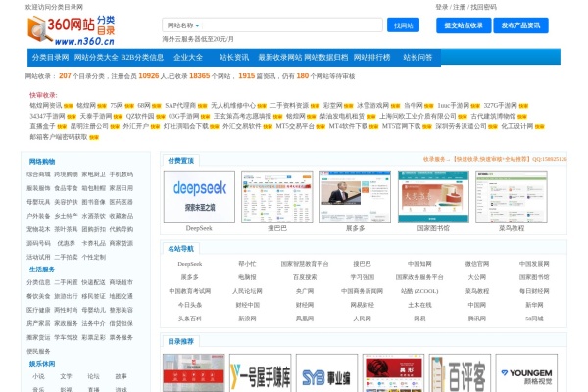The image size is (588, 392).
Task: Select B2B分类信息 in the navigation bar
Action: click(x=142, y=58)
